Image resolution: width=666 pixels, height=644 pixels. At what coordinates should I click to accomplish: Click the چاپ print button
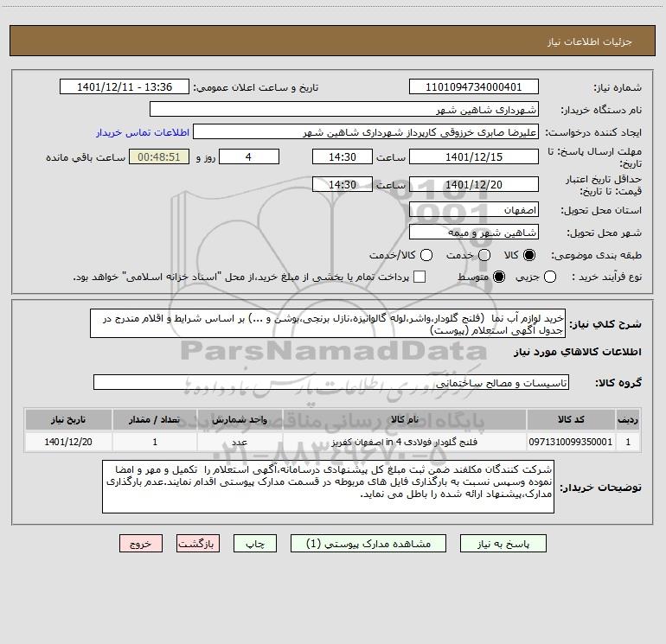[255, 544]
